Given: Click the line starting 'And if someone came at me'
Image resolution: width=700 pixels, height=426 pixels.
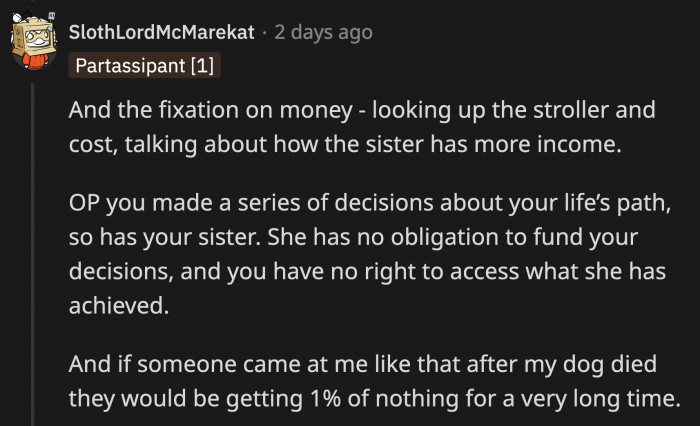Looking at the screenshot, I should pos(370,364).
